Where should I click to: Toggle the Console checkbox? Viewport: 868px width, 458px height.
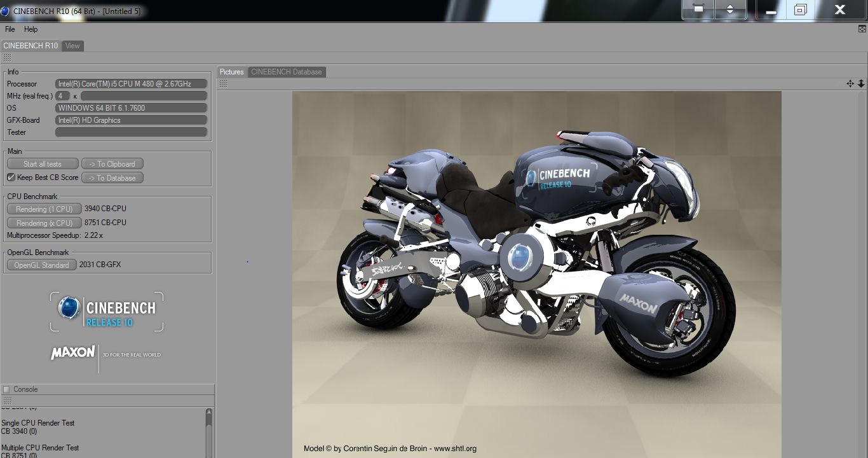click(6, 389)
